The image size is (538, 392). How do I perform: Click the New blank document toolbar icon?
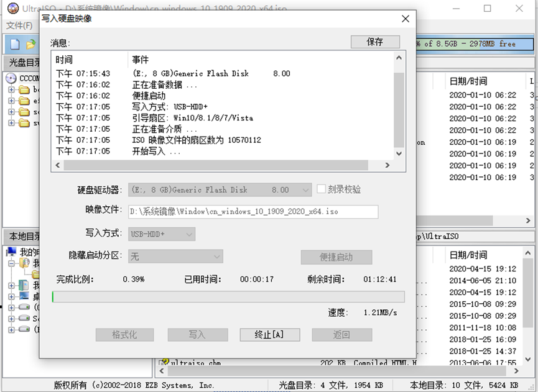(15, 44)
